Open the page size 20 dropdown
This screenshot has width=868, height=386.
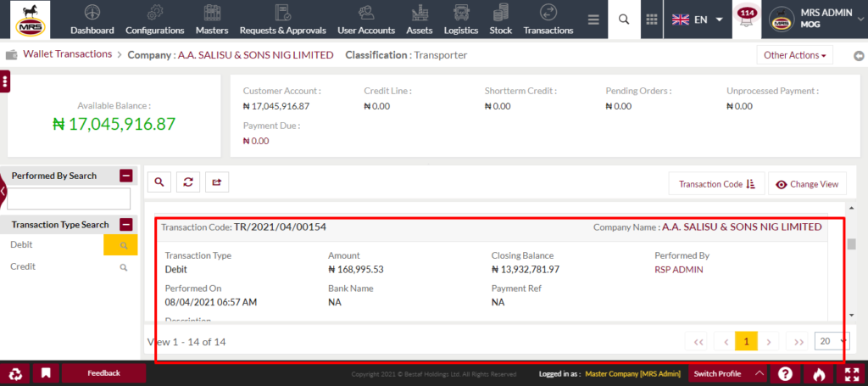point(832,341)
